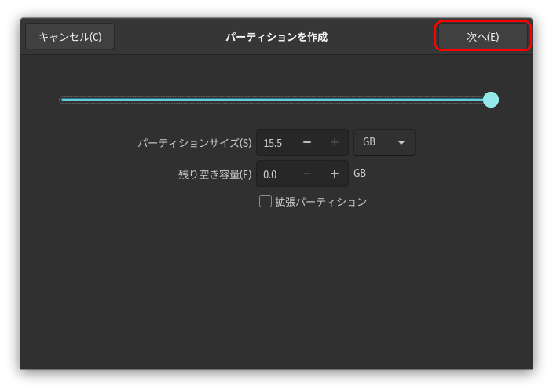Click the partition size slider handle
Screen dimensions: 553x392
coord(491,100)
